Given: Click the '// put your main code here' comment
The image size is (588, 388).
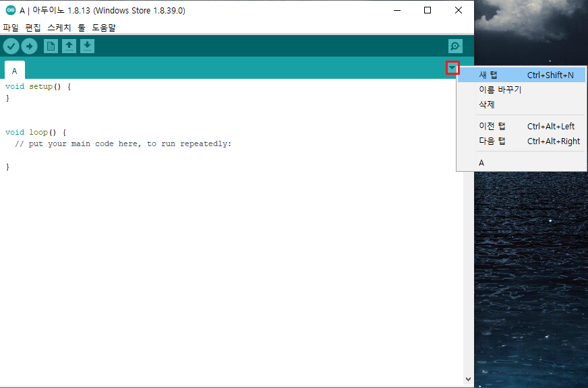Looking at the screenshot, I should (123, 143).
